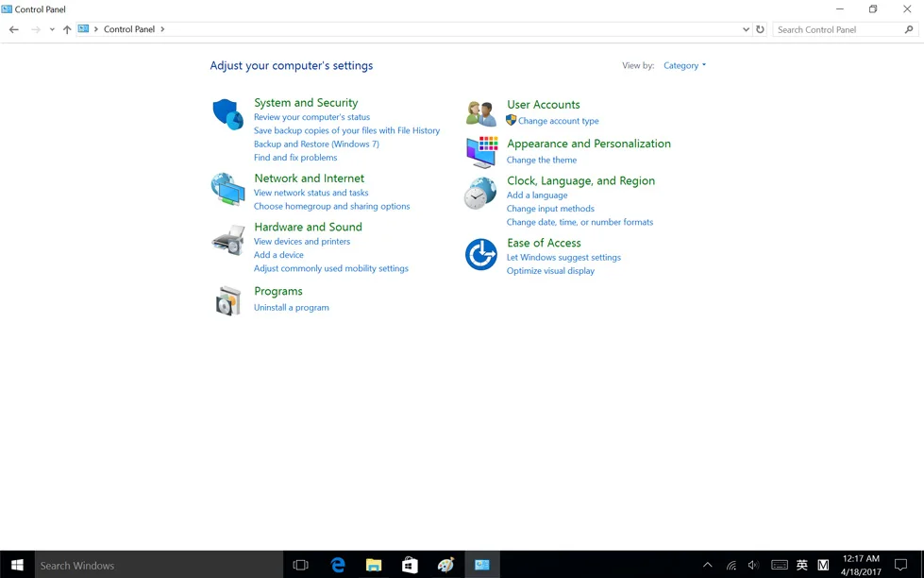Open the Wi-Fi network tray icon
The image size is (924, 578).
(731, 565)
